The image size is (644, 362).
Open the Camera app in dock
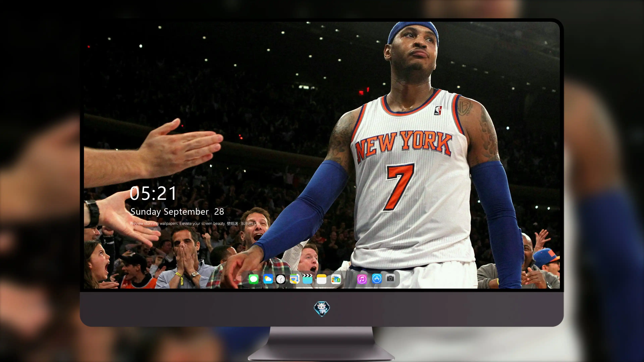click(x=390, y=278)
